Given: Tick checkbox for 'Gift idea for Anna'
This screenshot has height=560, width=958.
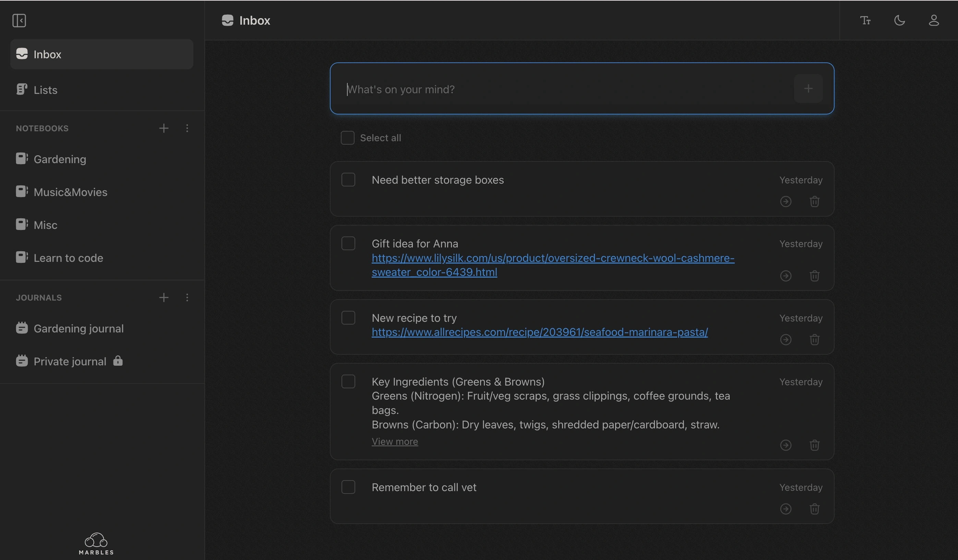Looking at the screenshot, I should 348,244.
